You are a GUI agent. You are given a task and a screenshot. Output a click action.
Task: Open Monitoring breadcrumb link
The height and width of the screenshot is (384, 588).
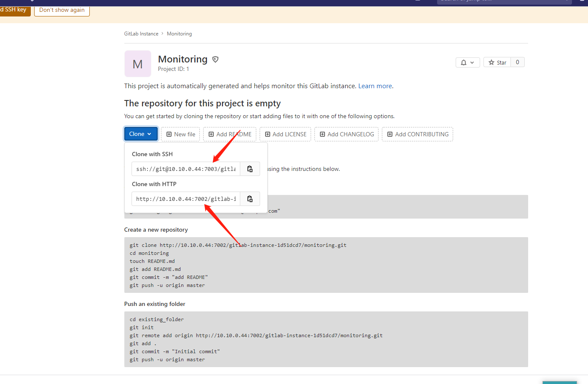(x=179, y=34)
